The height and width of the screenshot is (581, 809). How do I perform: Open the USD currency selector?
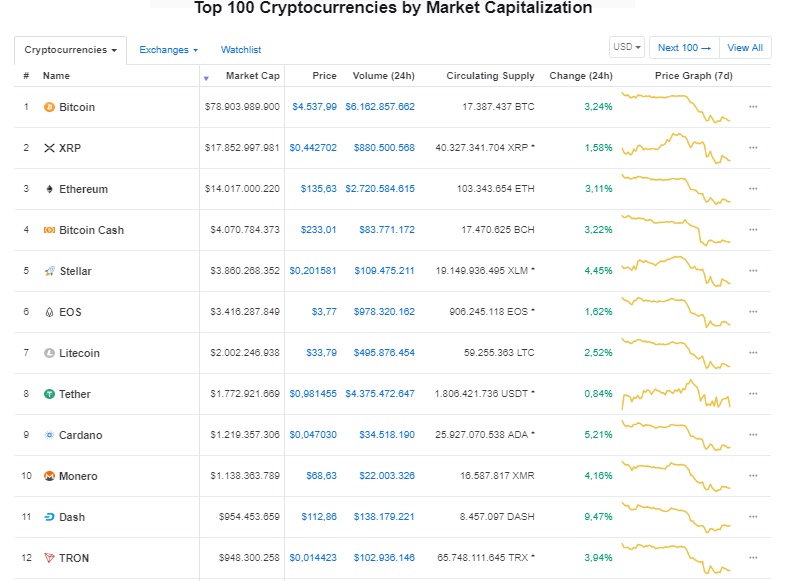point(627,47)
